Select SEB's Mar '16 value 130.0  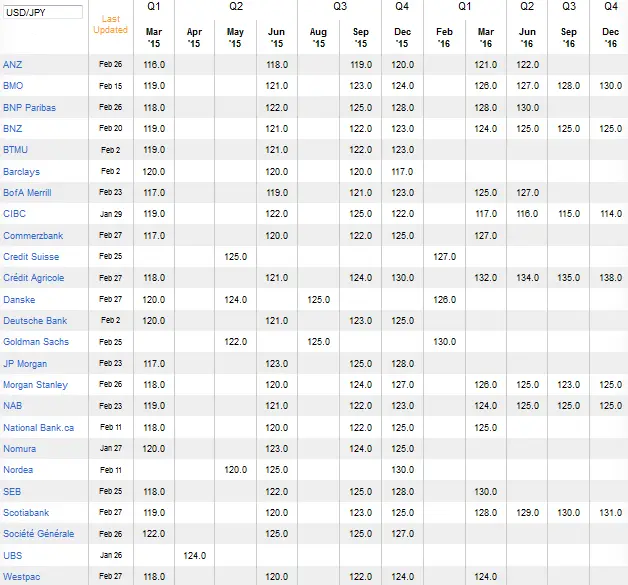[485, 491]
